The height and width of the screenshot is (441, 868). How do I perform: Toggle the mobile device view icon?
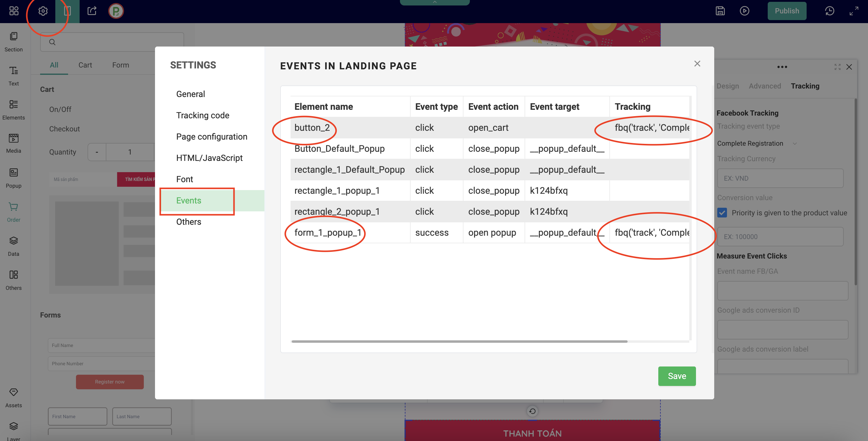pyautogui.click(x=67, y=11)
